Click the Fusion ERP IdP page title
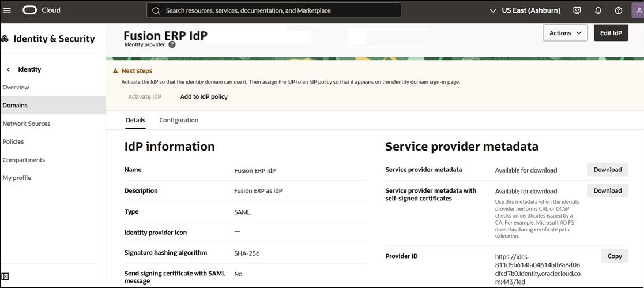This screenshot has width=644, height=288. click(165, 35)
